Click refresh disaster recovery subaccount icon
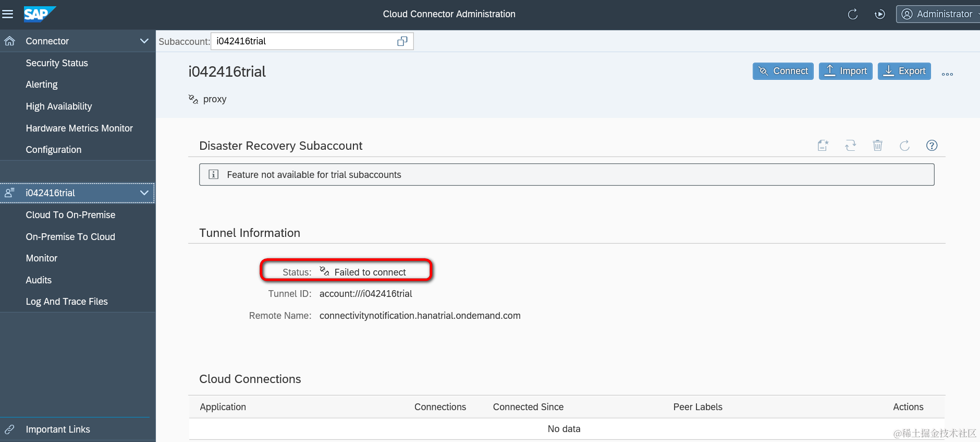Image resolution: width=980 pixels, height=442 pixels. (905, 146)
